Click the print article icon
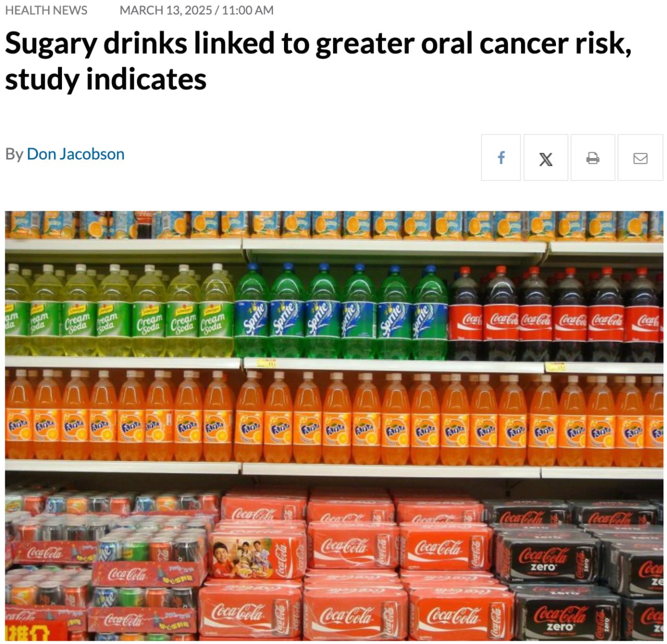This screenshot has width=667, height=644. pyautogui.click(x=592, y=157)
